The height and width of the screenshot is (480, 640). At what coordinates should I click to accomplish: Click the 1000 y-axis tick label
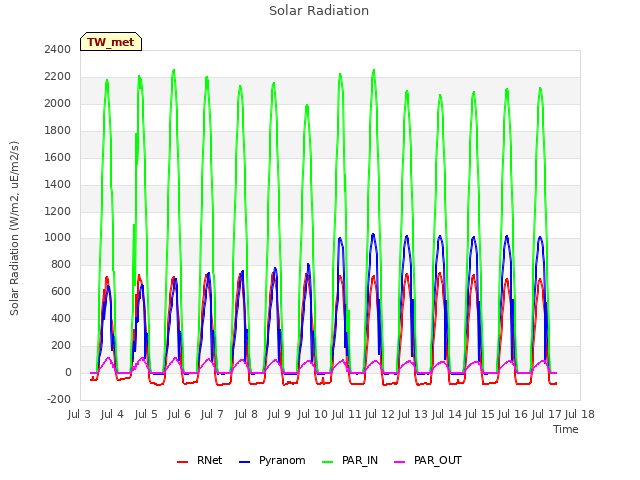click(x=58, y=238)
